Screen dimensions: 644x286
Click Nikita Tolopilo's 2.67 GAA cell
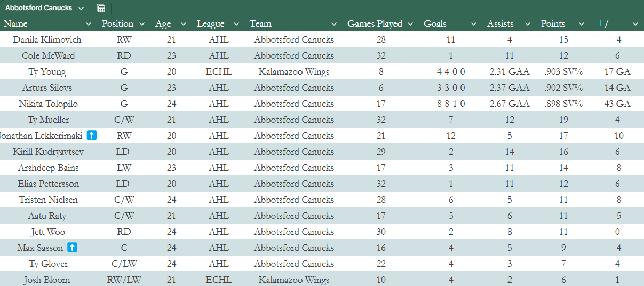coord(510,104)
